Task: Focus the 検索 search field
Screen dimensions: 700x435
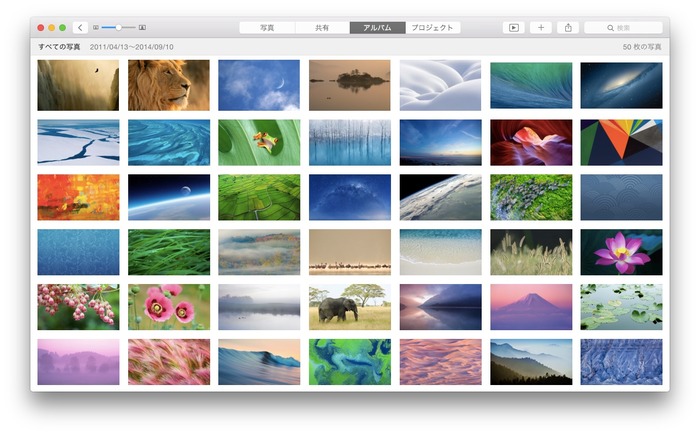Action: (x=623, y=28)
